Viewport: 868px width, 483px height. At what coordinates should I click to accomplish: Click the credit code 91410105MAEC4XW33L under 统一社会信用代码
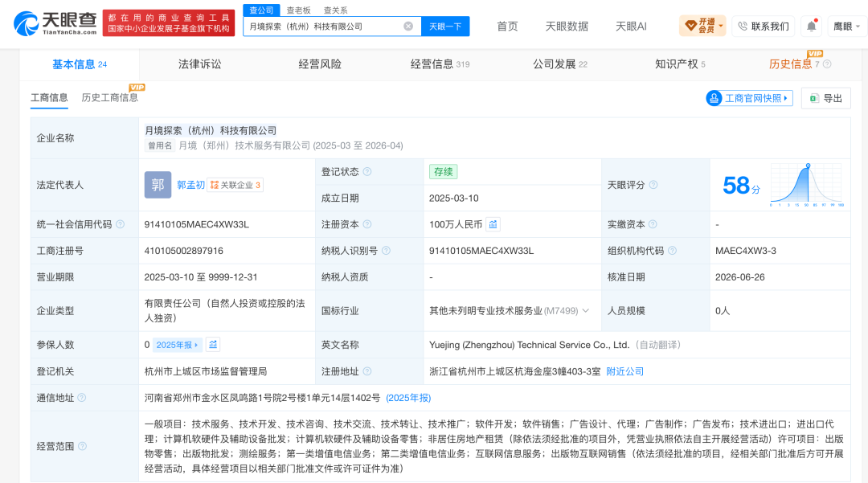tap(197, 224)
